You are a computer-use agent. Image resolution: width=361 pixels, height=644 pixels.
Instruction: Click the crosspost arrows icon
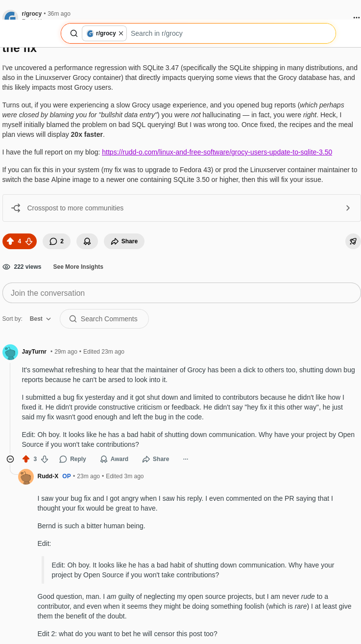[x=15, y=208]
